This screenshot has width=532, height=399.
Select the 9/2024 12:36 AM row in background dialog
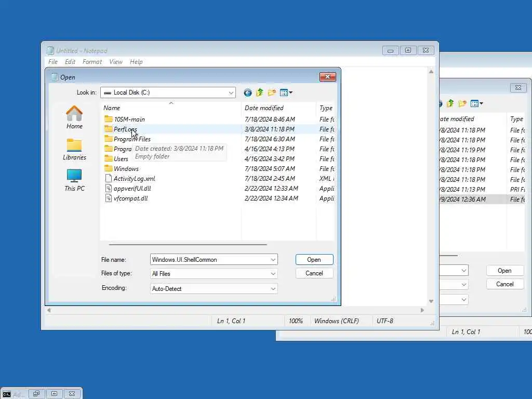482,199
